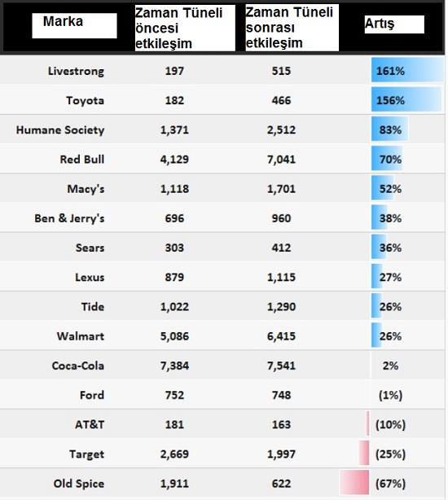Click Red Bull's 7,041 after value
The height and width of the screenshot is (500, 448).
(281, 160)
